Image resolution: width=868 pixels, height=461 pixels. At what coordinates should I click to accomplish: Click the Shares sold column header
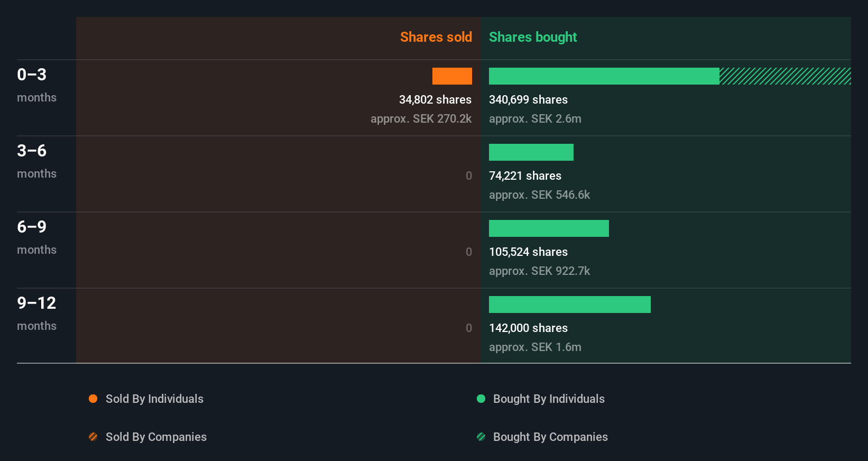tap(436, 37)
